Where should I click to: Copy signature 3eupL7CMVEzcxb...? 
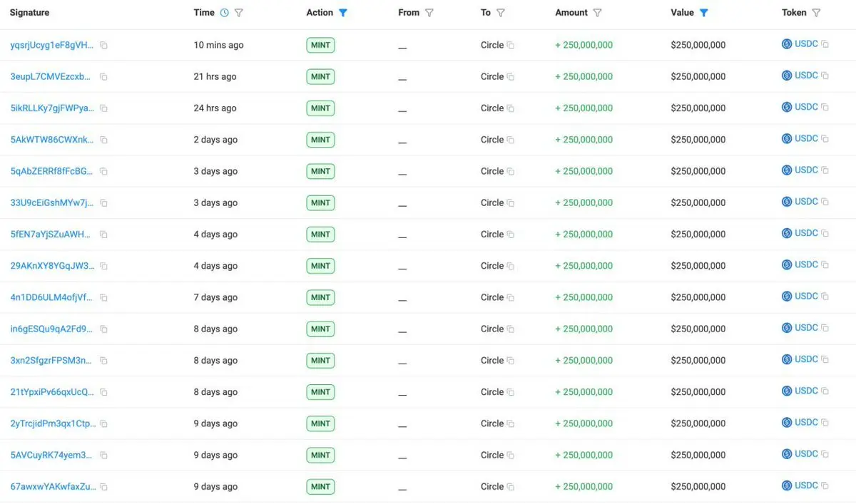[x=103, y=77]
